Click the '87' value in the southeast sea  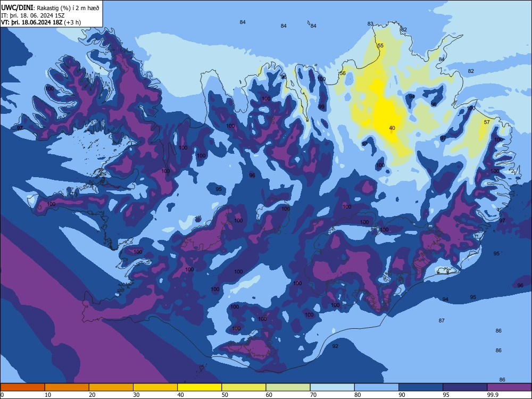(442, 320)
